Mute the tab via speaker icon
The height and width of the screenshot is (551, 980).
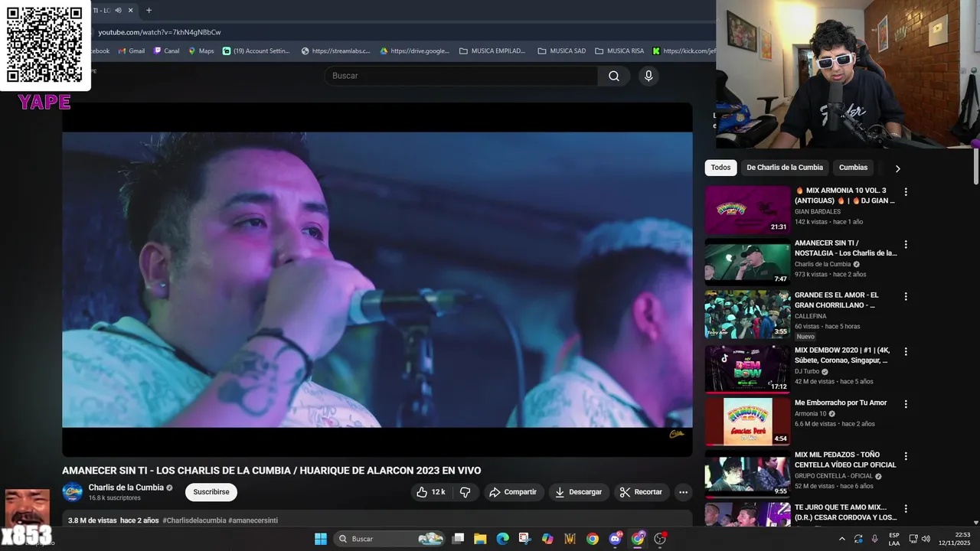(x=118, y=10)
